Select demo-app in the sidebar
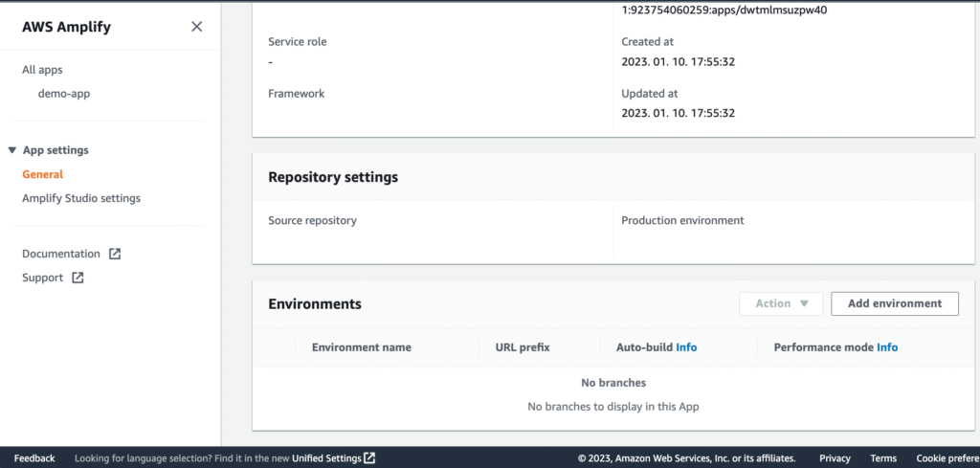 (64, 94)
